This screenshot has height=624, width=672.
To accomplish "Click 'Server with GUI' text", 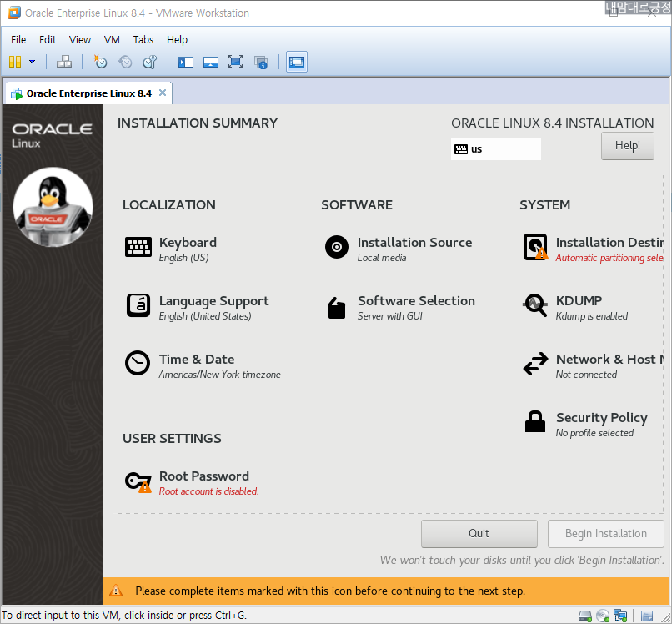I will (x=389, y=316).
